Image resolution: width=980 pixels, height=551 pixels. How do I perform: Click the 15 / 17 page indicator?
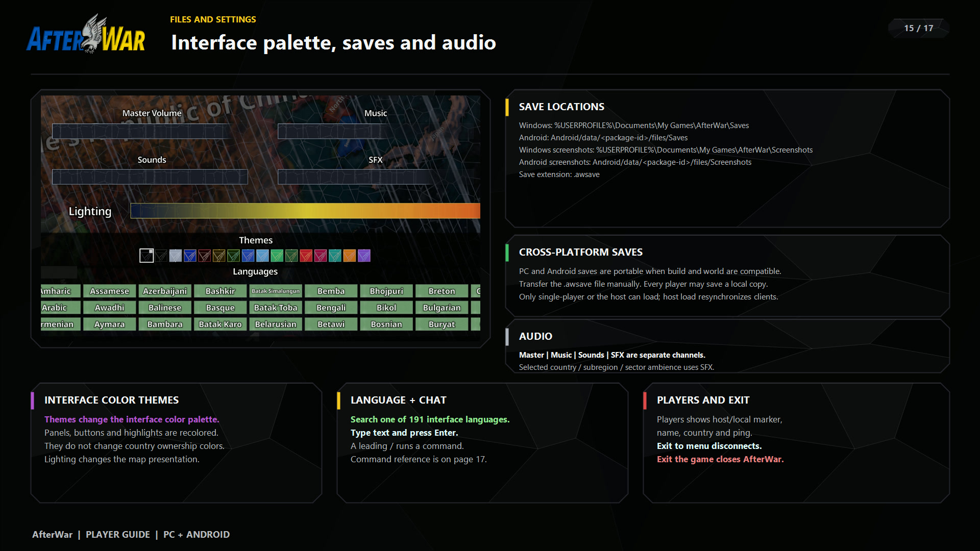click(919, 28)
